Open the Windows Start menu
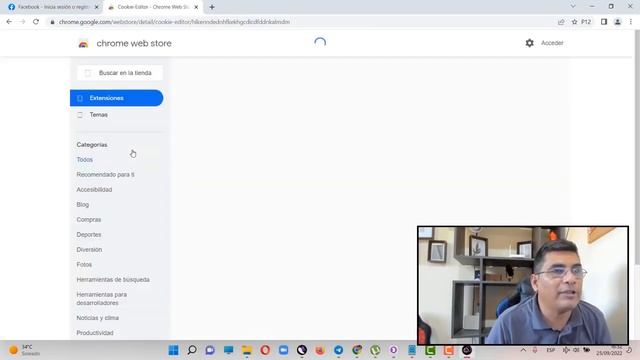Viewport: 640px width, 360px height. pos(173,350)
